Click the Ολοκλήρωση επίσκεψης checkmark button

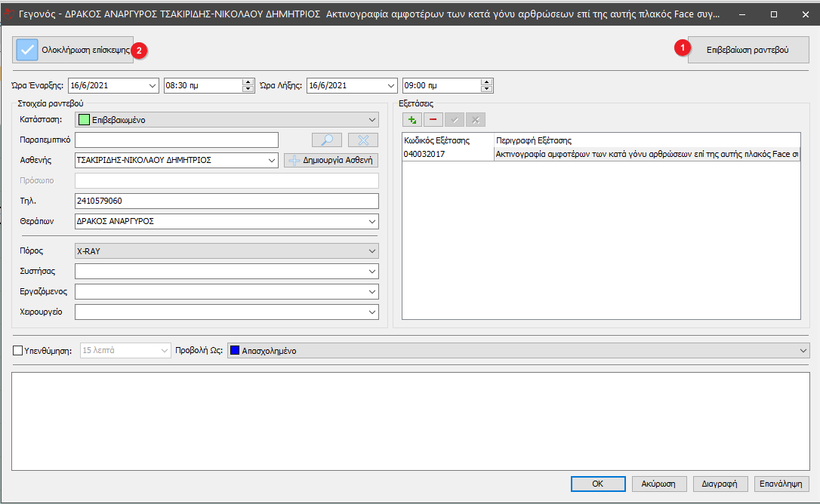(x=73, y=50)
